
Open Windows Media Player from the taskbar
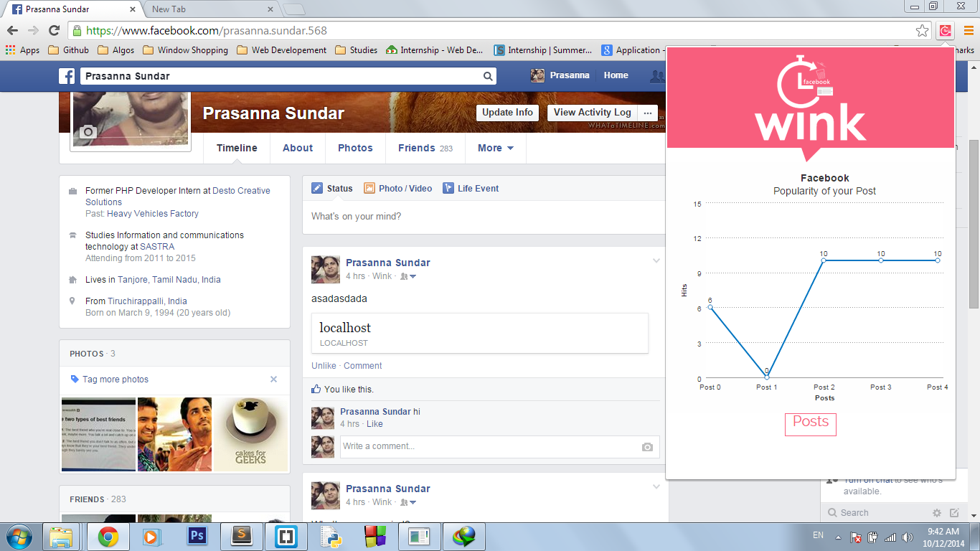(151, 537)
